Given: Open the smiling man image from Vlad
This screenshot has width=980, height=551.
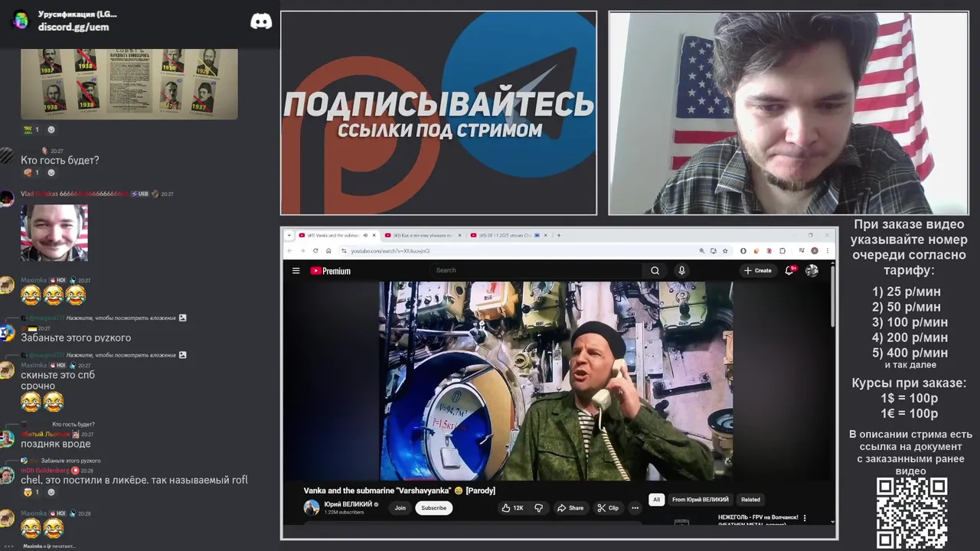Looking at the screenshot, I should coord(54,233).
